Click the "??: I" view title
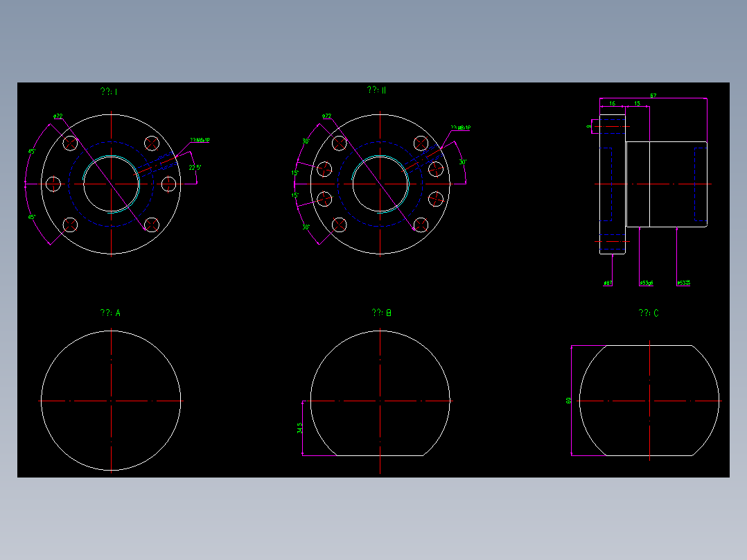This screenshot has width=747, height=560. [109, 91]
